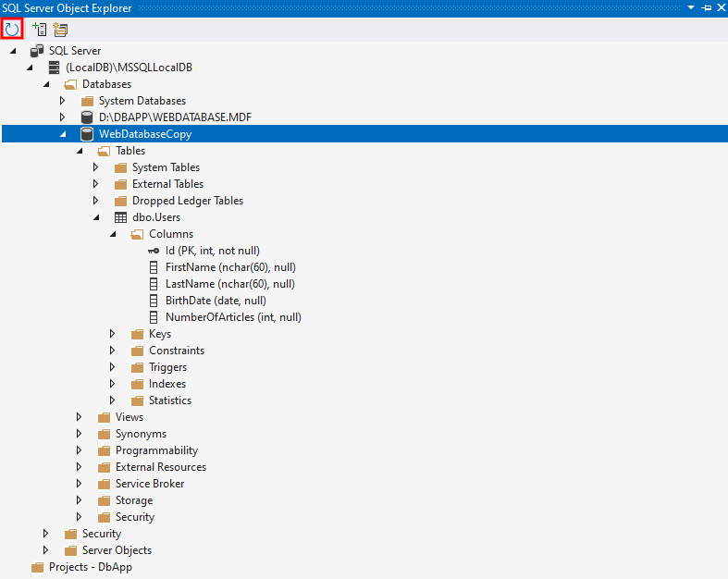Close the SQL Server Object Explorer panel
This screenshot has width=728, height=579.
[722, 7]
